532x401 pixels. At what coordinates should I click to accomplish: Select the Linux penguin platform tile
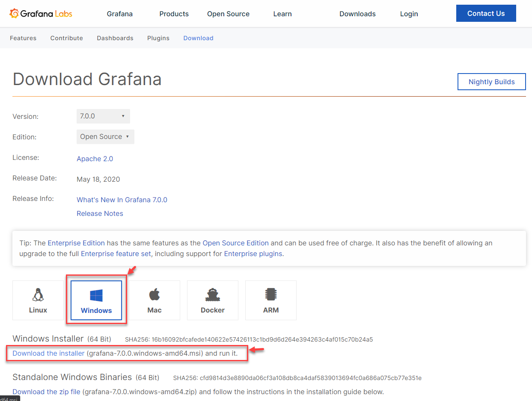[x=38, y=300]
